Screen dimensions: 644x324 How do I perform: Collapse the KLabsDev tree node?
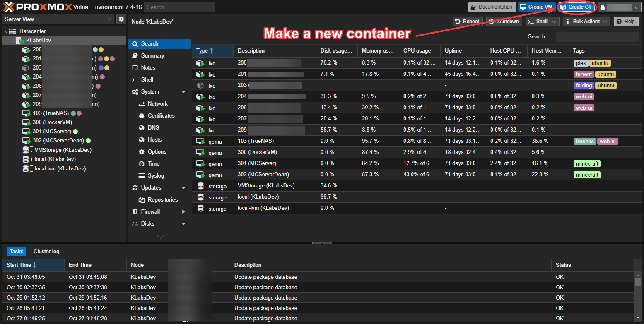tap(13, 41)
